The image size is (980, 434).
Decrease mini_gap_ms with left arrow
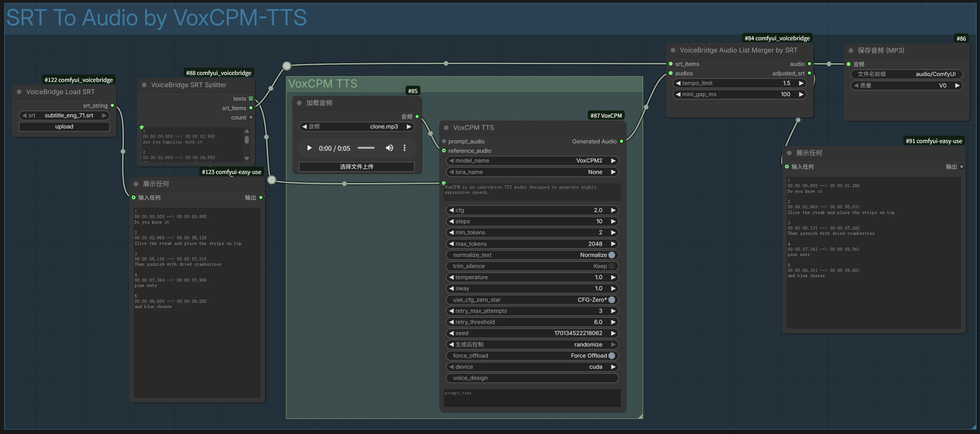(x=678, y=94)
